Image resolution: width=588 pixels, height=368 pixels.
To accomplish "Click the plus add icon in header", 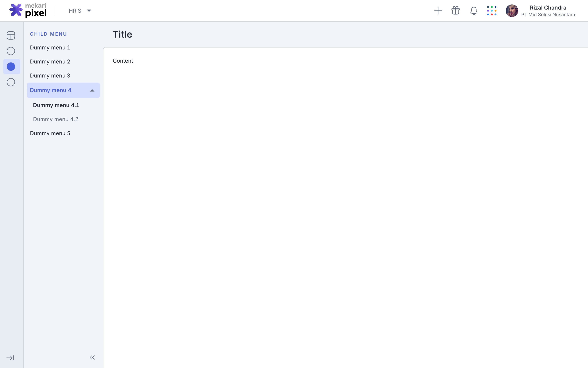I will click(x=438, y=11).
